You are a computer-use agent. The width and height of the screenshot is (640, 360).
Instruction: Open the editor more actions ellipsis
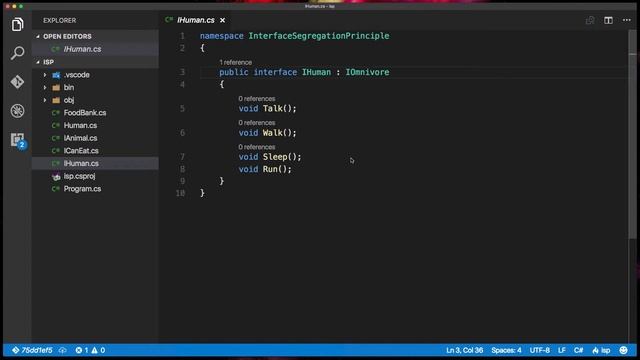[x=627, y=20]
